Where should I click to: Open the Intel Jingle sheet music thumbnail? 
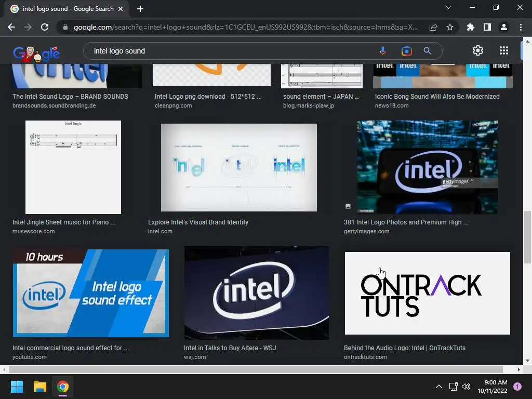(x=73, y=167)
